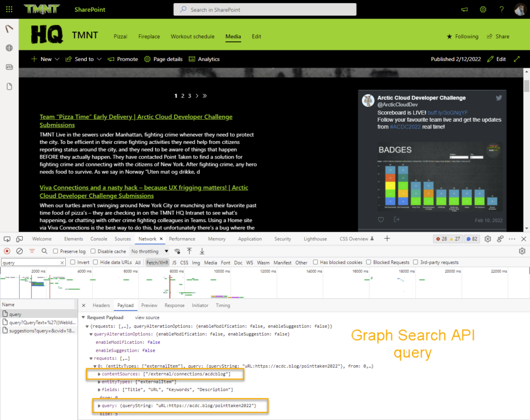Click the Search in SharePoint box
The image size is (530, 420).
pyautogui.click(x=265, y=9)
